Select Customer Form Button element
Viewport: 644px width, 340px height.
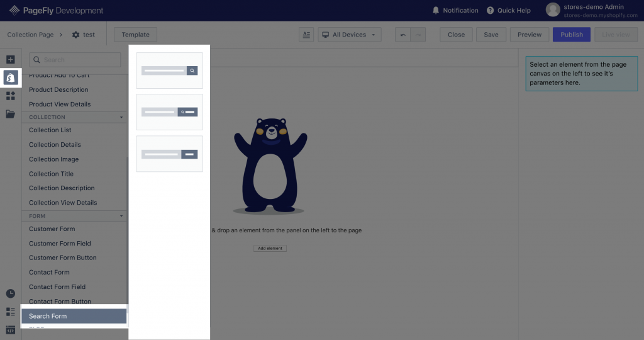(62, 258)
